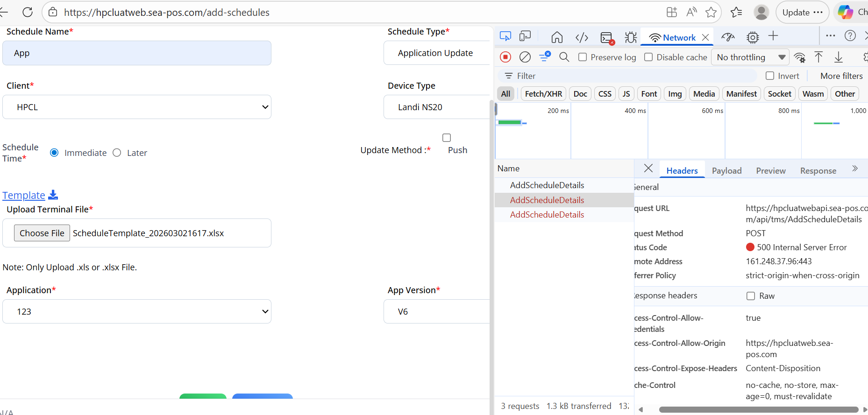868x415 pixels.
Task: Click the Template link
Action: click(24, 195)
